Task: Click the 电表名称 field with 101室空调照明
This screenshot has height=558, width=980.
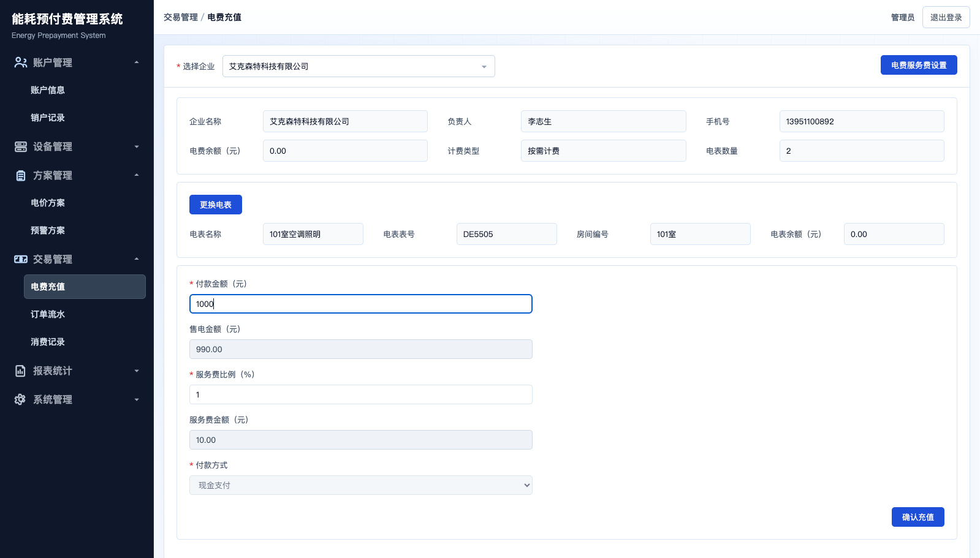Action: pos(313,234)
